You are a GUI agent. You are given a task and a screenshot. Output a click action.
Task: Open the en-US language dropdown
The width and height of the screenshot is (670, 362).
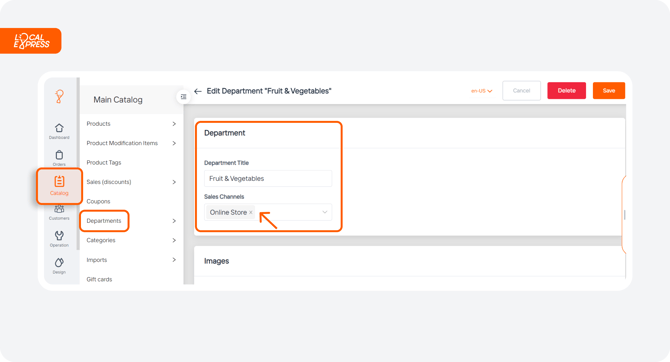point(482,91)
